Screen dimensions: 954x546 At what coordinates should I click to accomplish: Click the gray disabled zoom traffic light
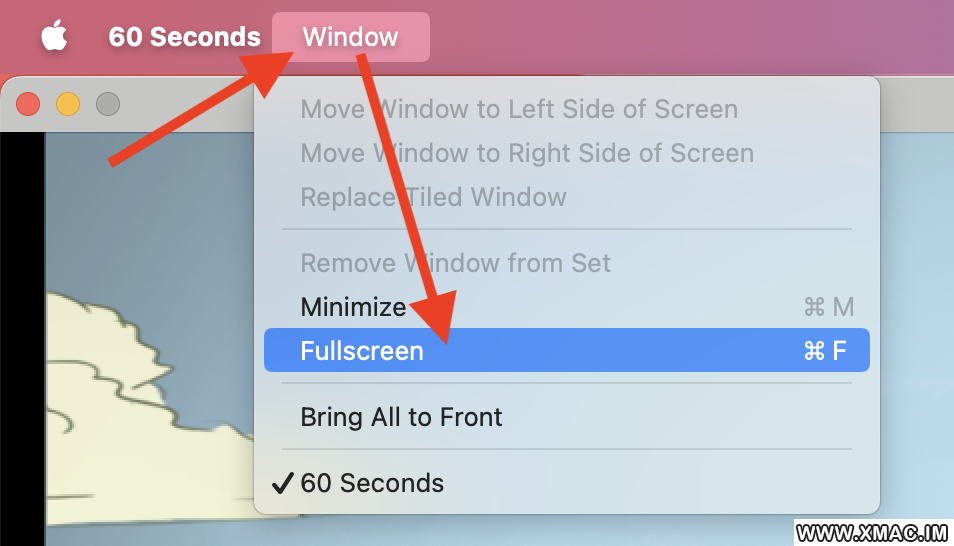[108, 104]
